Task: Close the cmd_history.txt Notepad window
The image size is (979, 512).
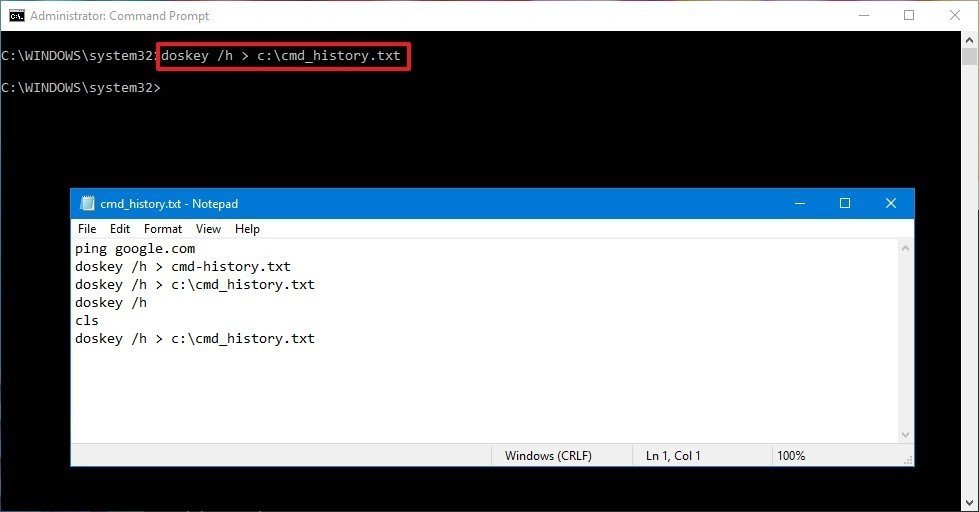Action: pyautogui.click(x=890, y=204)
